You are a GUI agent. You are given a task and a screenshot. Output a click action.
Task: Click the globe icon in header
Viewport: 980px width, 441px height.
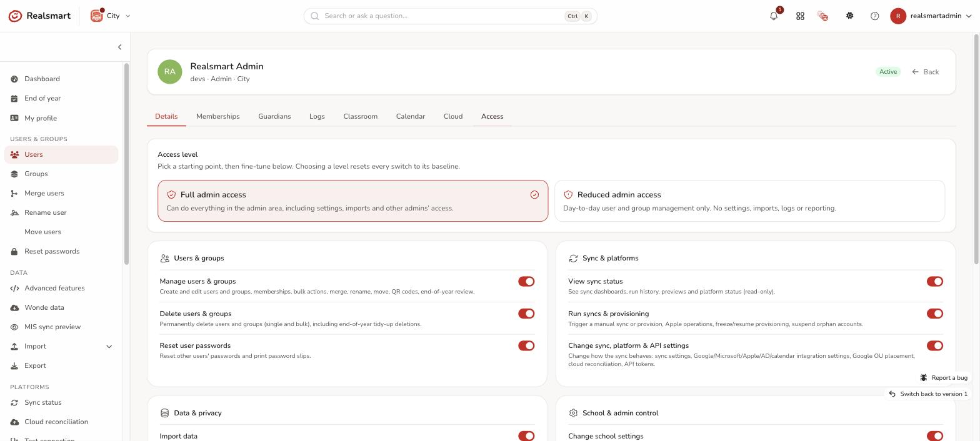pyautogui.click(x=823, y=16)
